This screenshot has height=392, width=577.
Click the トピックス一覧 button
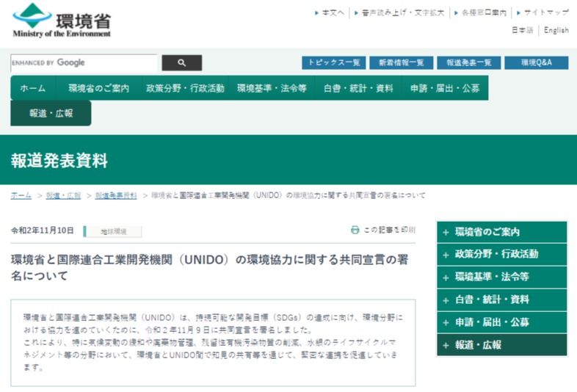[x=334, y=62]
